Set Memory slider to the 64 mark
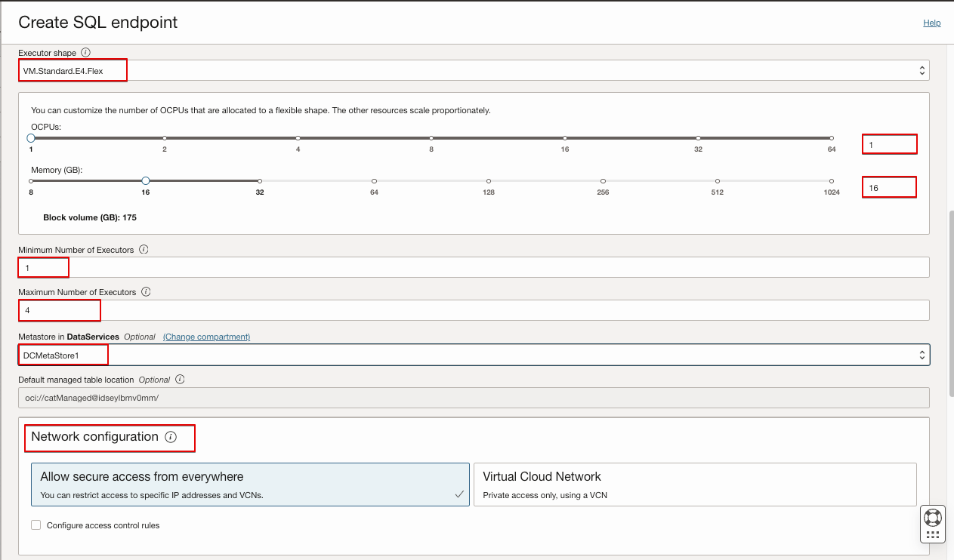This screenshot has width=954, height=560. tap(374, 181)
